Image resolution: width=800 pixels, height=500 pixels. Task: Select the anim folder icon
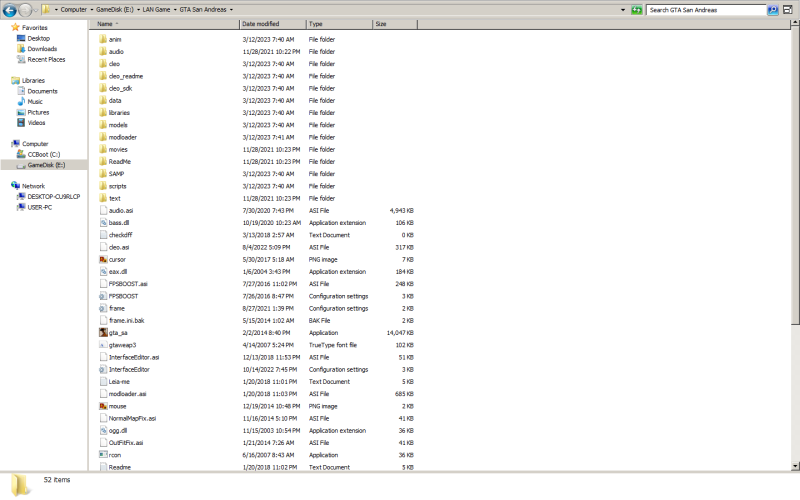(103, 39)
